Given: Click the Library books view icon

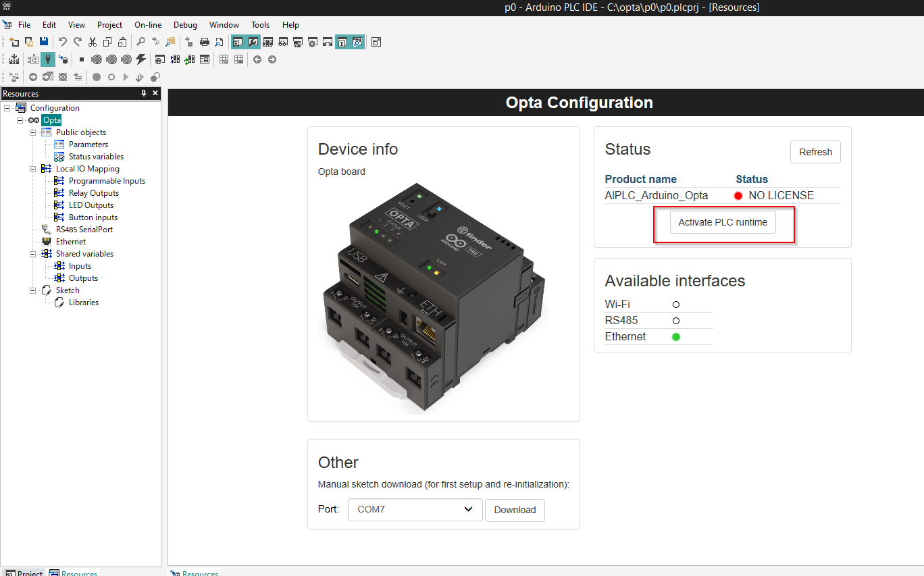Looking at the screenshot, I should (268, 42).
